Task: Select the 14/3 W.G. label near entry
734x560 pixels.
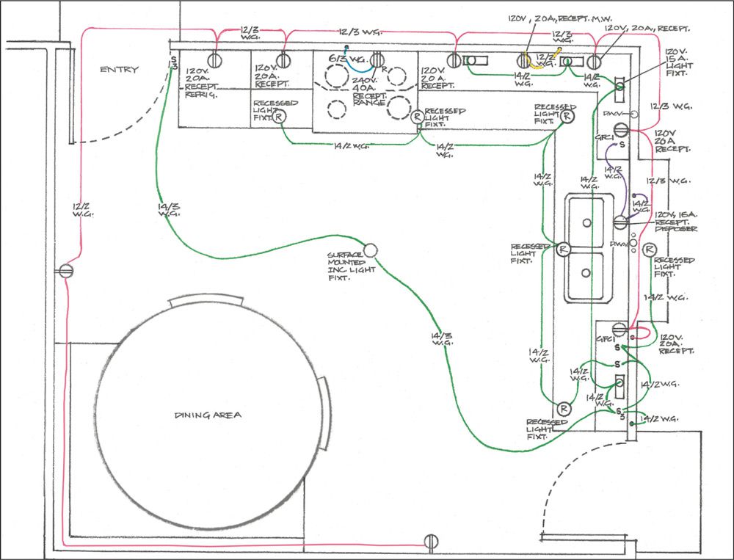Action: [x=169, y=209]
